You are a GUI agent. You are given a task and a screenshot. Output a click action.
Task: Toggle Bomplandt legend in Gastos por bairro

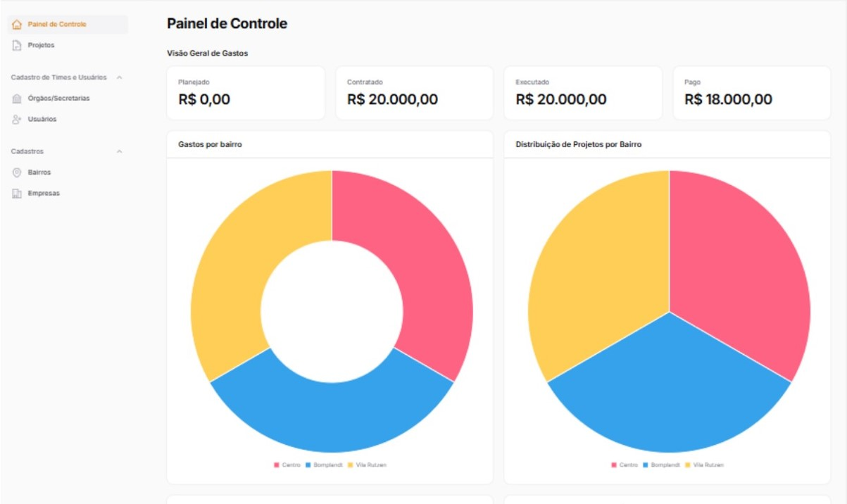pos(328,465)
